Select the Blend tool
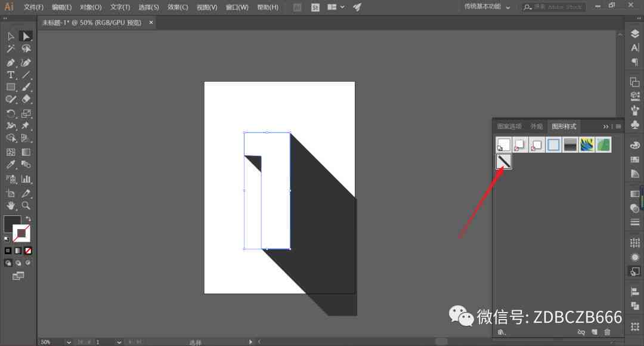The height and width of the screenshot is (346, 644). (x=26, y=165)
